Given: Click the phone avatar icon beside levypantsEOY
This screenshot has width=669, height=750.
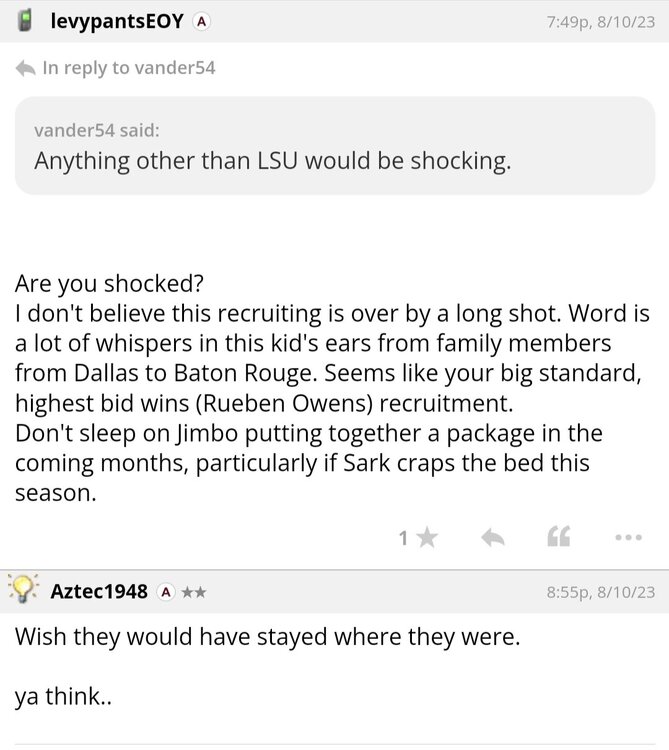Looking at the screenshot, I should 27,20.
